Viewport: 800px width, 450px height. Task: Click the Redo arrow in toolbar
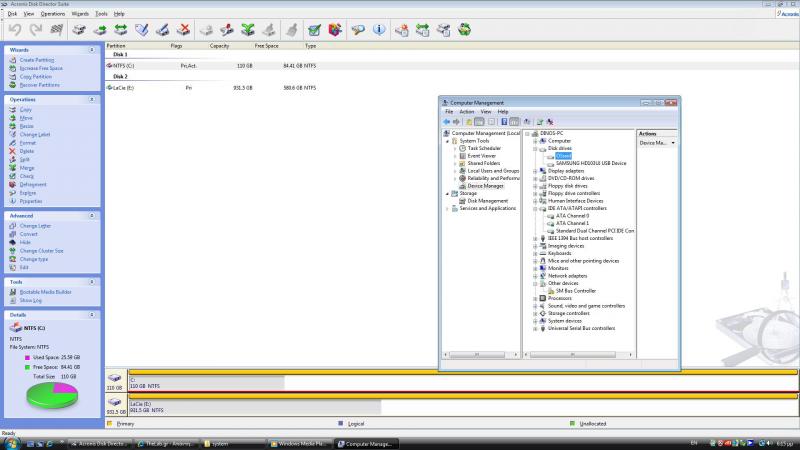(35, 30)
